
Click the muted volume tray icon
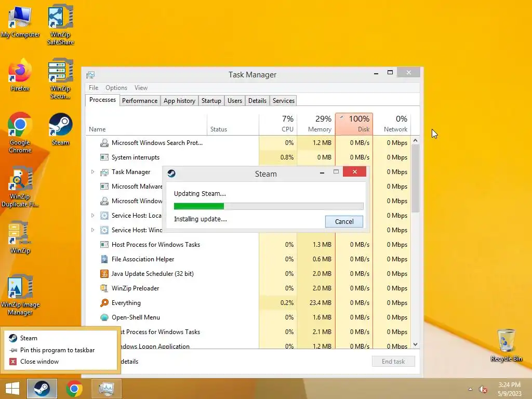click(x=483, y=389)
